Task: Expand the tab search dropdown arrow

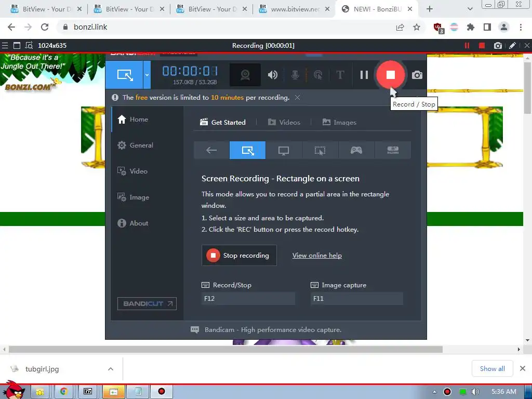Action: point(470,9)
